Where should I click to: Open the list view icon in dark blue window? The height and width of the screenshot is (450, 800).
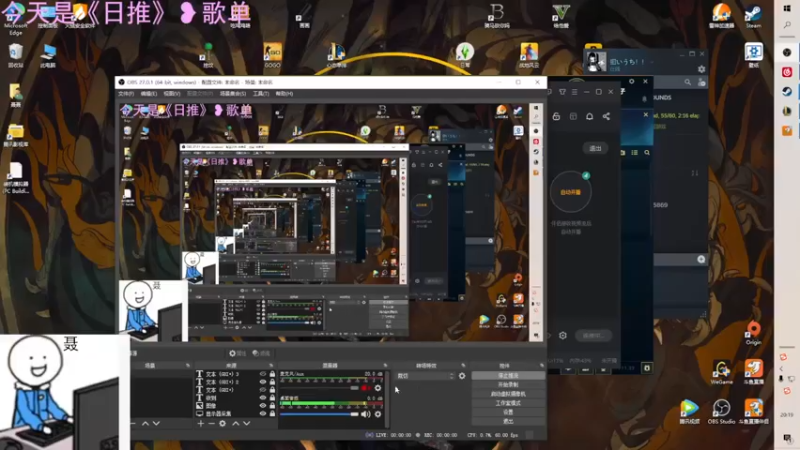[634, 153]
